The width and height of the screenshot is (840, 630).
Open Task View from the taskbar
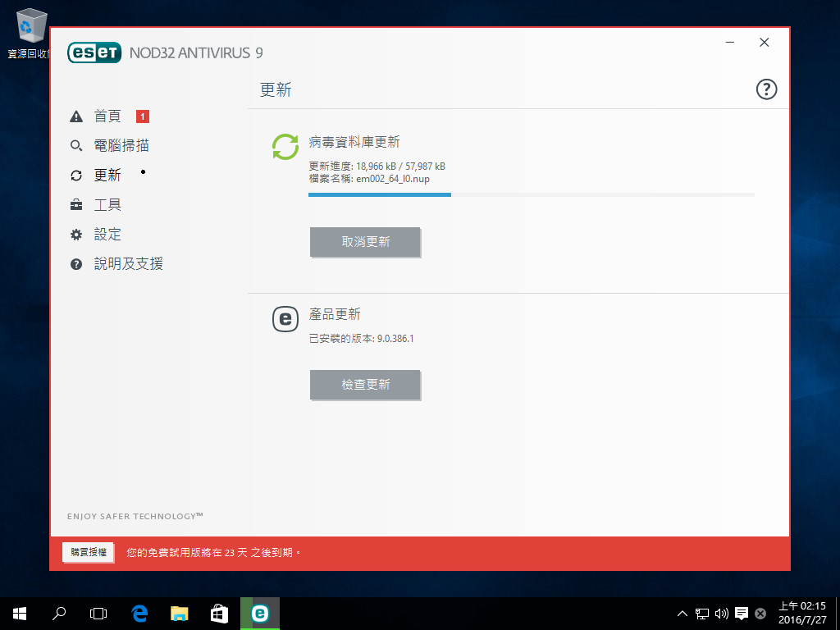tap(98, 614)
